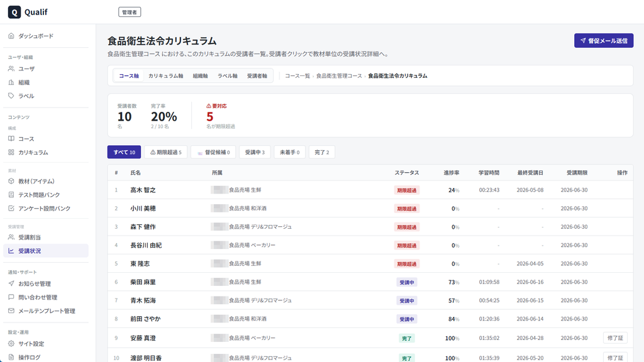
Task: Click the Qualif logo icon
Action: click(x=14, y=12)
